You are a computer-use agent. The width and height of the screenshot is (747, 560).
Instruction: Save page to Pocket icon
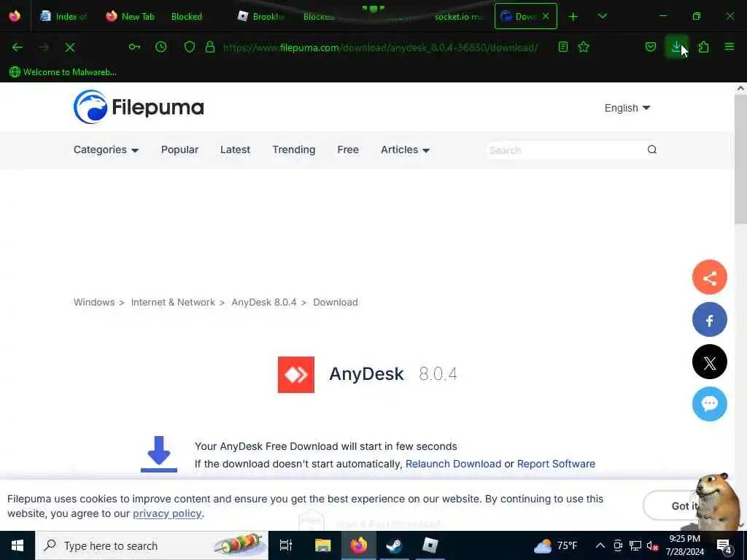point(650,47)
